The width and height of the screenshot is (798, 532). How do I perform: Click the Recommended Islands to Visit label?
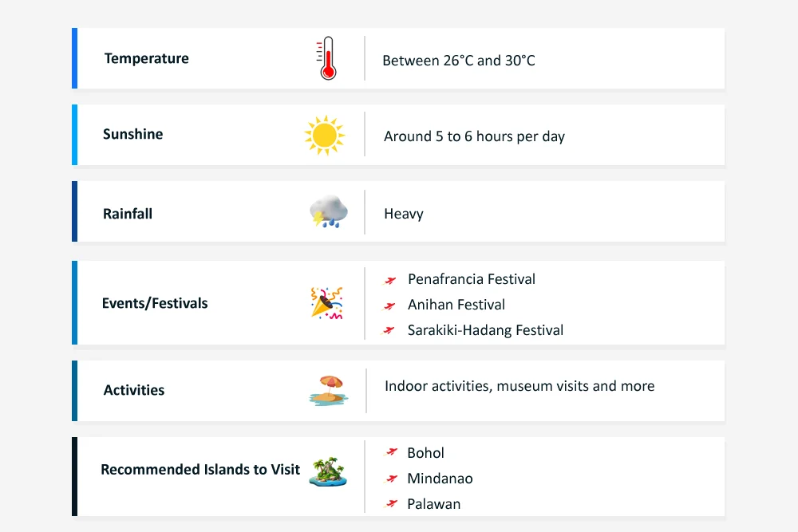point(200,470)
